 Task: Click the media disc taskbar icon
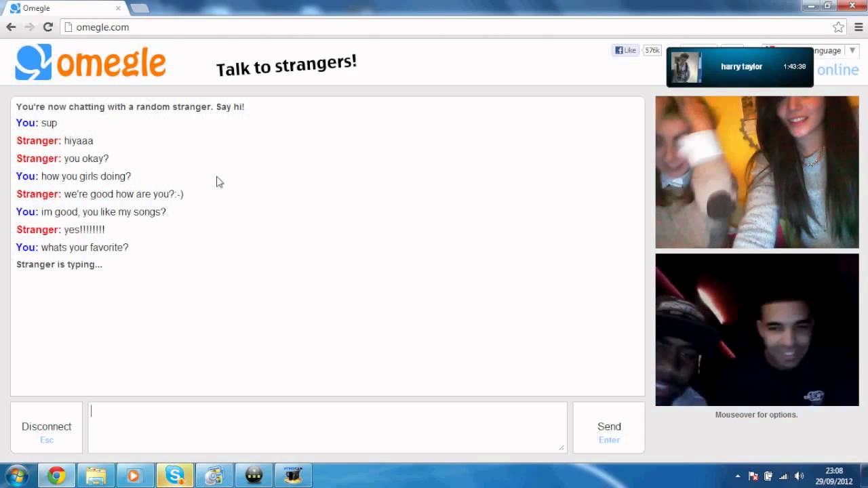pyautogui.click(x=214, y=476)
